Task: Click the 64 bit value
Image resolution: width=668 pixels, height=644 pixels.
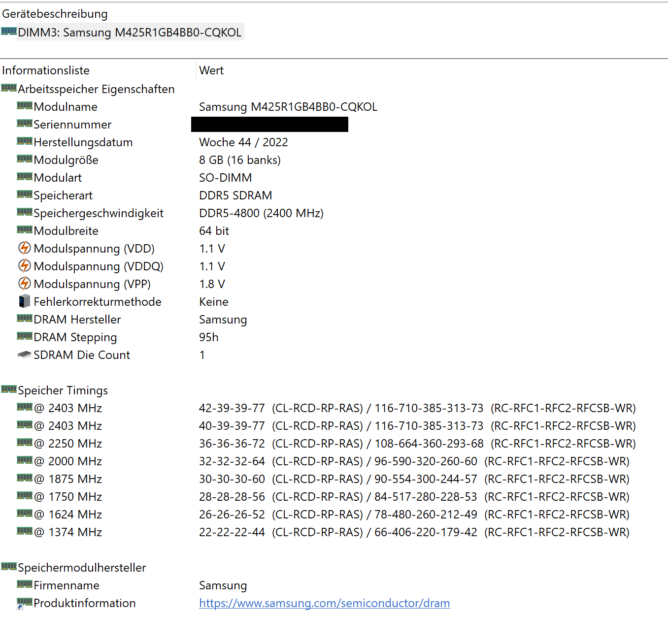Action: point(214,231)
